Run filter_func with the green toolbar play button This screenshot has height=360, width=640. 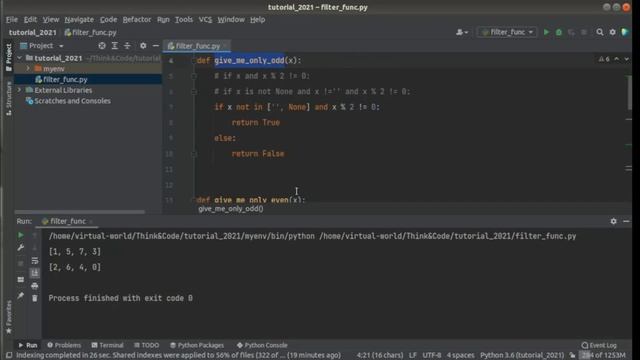[546, 32]
